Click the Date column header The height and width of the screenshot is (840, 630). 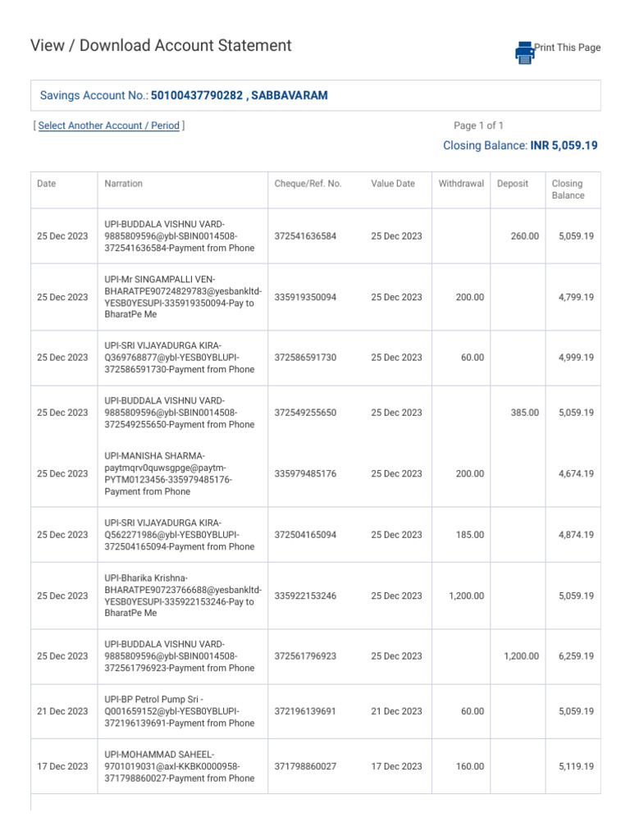tap(46, 184)
